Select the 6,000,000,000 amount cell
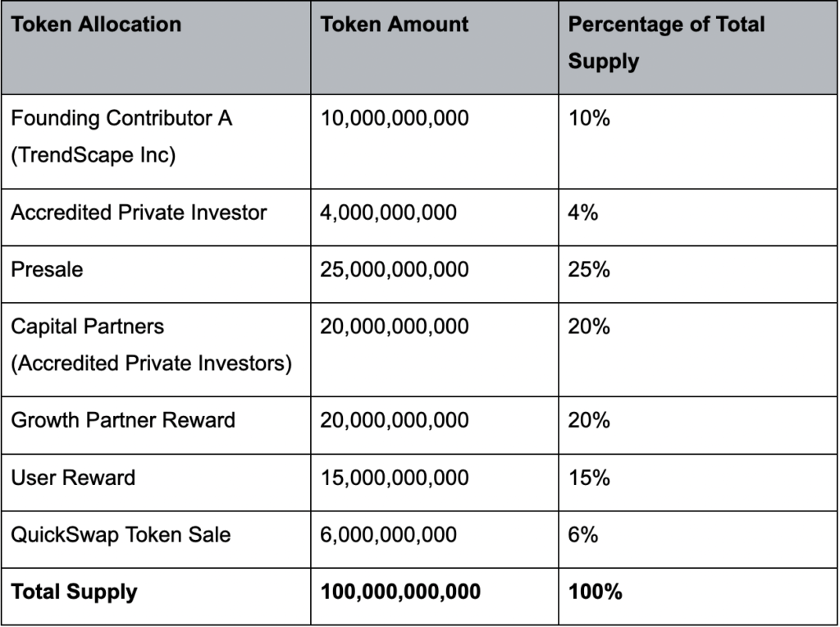 coord(435,539)
